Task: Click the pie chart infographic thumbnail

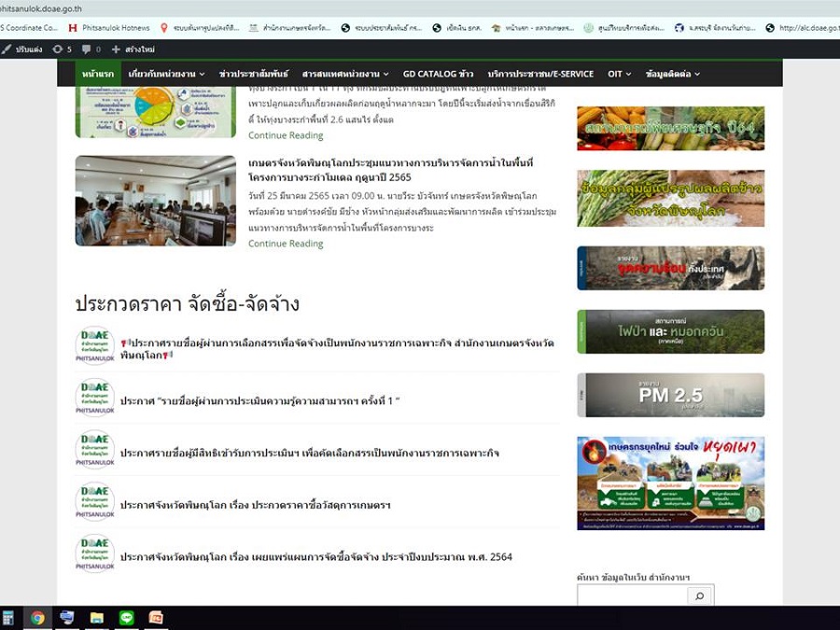Action: coord(155,112)
